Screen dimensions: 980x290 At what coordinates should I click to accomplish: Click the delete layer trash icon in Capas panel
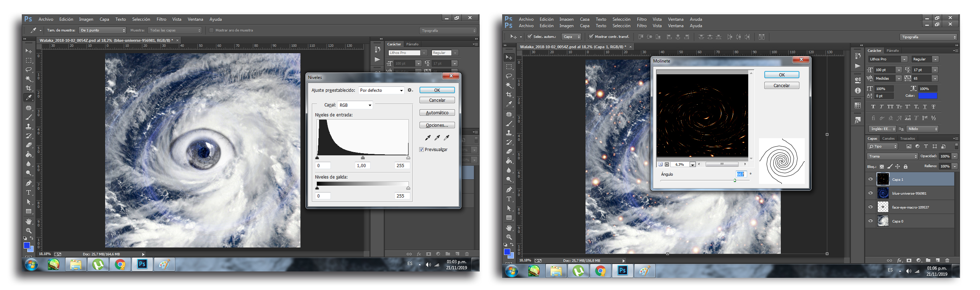pyautogui.click(x=947, y=260)
